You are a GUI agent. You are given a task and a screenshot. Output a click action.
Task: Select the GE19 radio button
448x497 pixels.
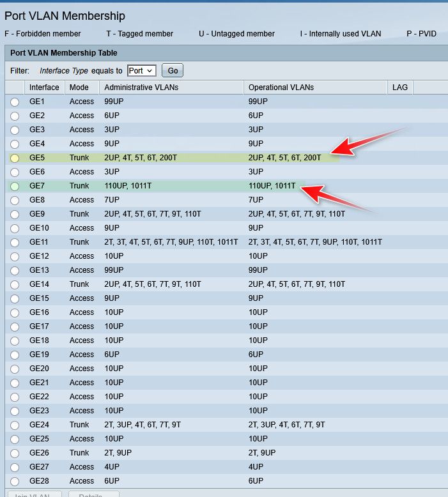point(15,355)
